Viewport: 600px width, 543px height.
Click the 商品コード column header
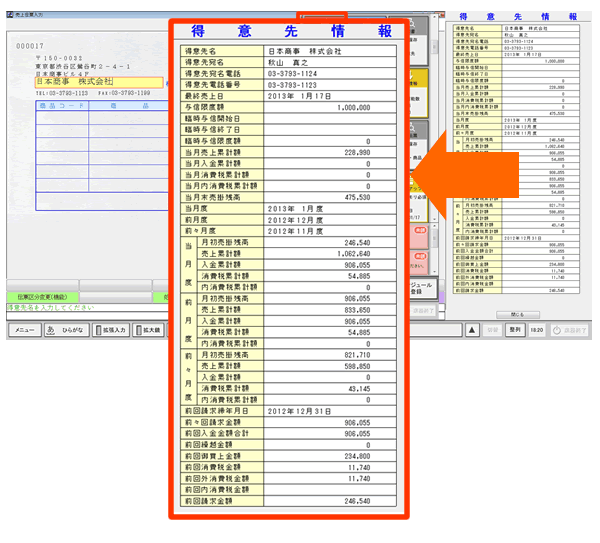61,104
